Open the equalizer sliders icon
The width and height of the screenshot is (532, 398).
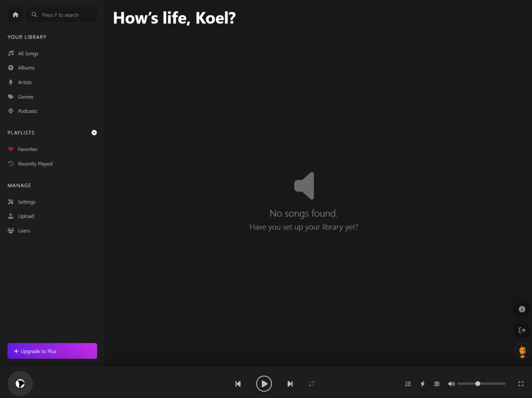(x=437, y=384)
